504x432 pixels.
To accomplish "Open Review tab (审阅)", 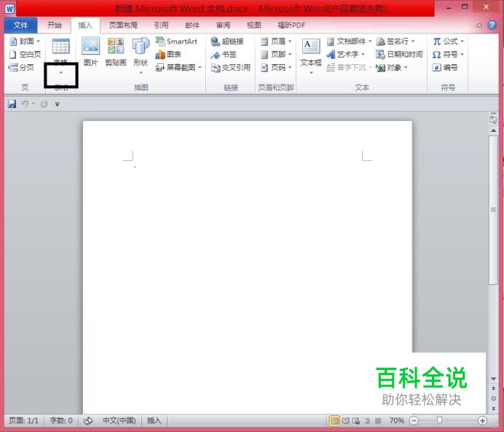I will coord(223,25).
